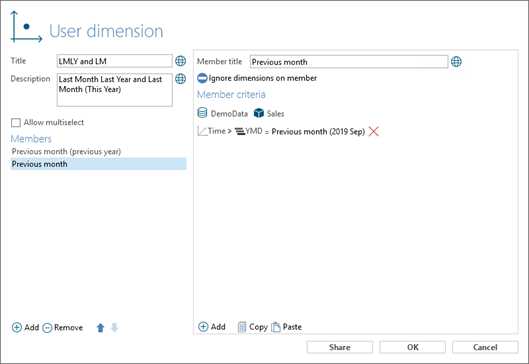Image resolution: width=529 pixels, height=364 pixels.
Task: Paste the member criteria
Action: pyautogui.click(x=286, y=327)
